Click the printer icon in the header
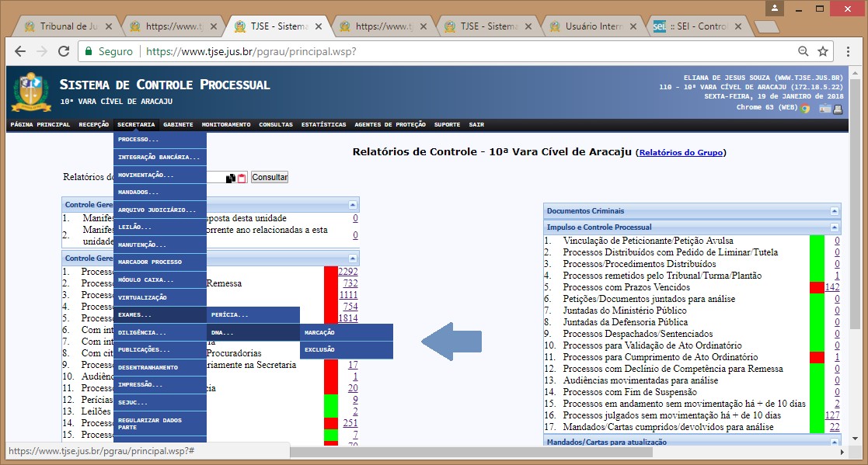This screenshot has height=465, width=868. tap(838, 109)
